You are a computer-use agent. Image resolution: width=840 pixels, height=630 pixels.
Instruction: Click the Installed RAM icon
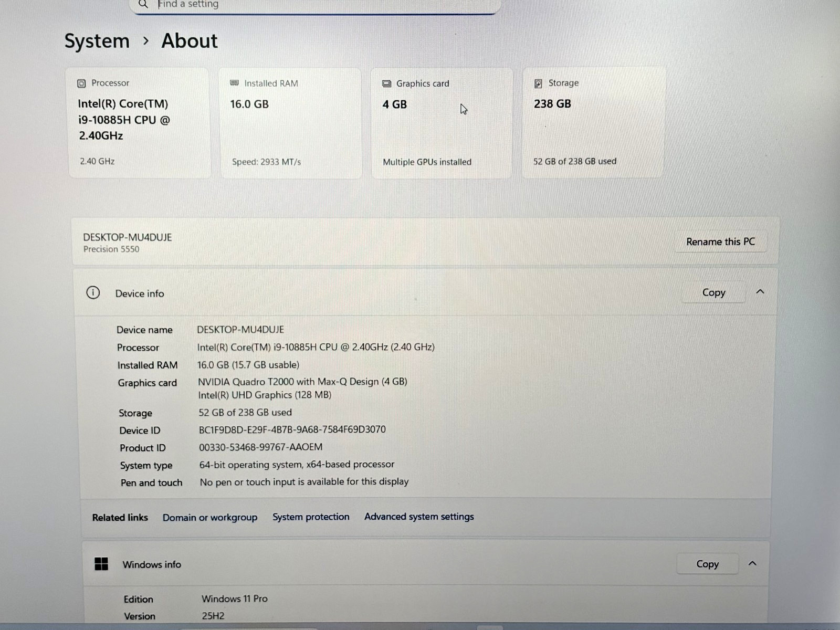(x=234, y=83)
